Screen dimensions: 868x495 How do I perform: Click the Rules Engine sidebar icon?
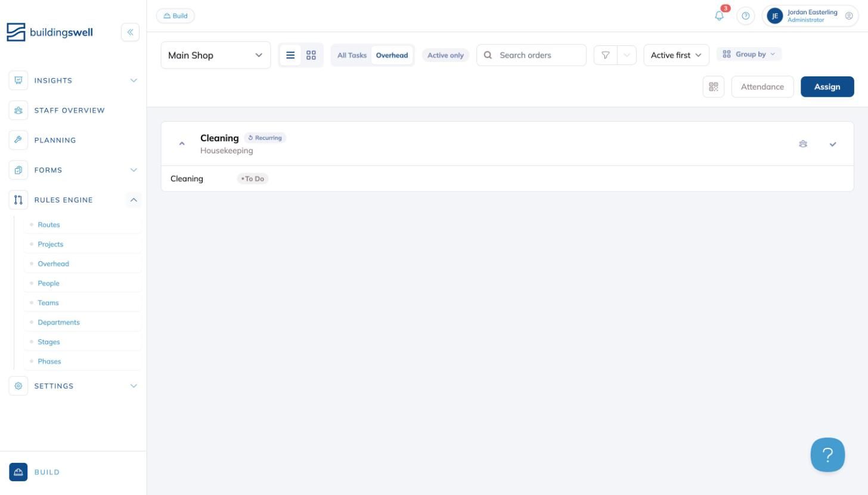pyautogui.click(x=18, y=200)
